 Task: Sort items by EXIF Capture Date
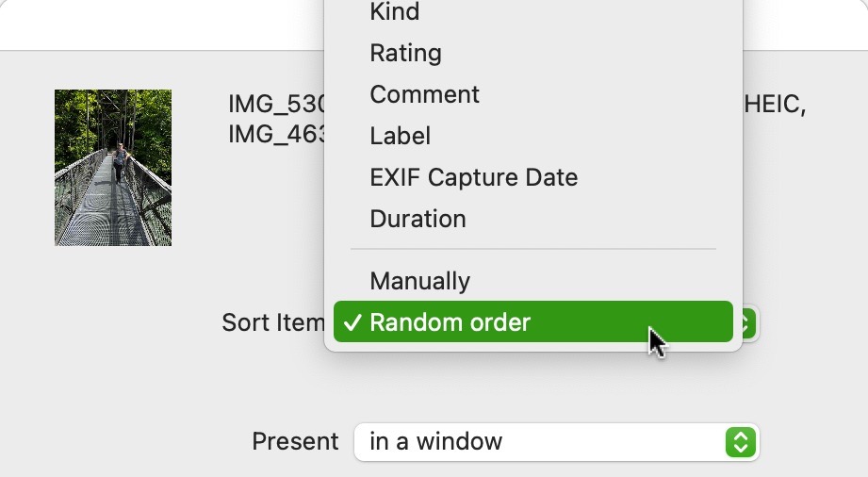(473, 177)
